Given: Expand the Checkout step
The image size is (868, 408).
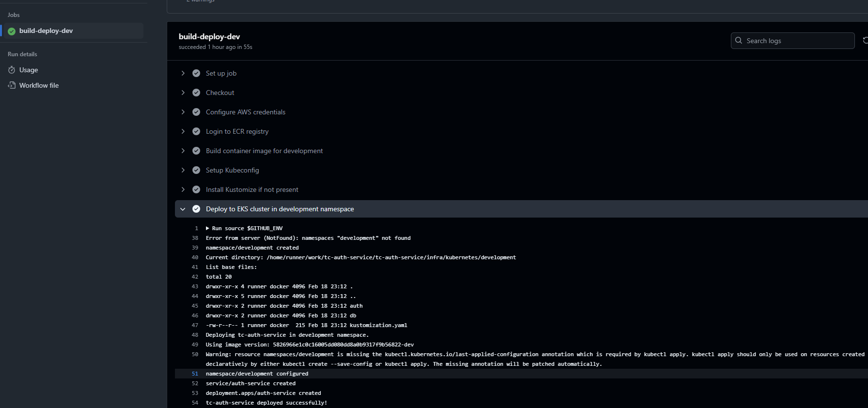Looking at the screenshot, I should click(x=183, y=93).
